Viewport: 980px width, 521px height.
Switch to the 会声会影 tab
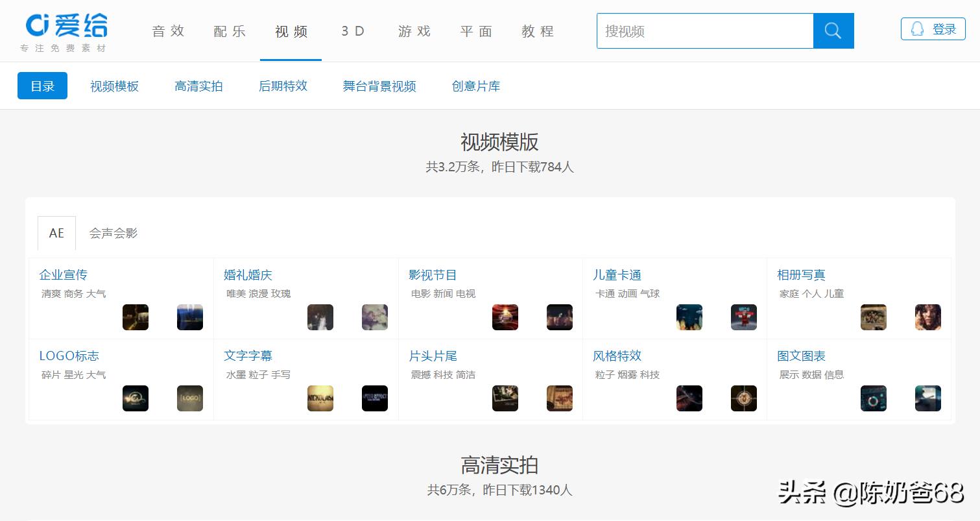[x=112, y=233]
